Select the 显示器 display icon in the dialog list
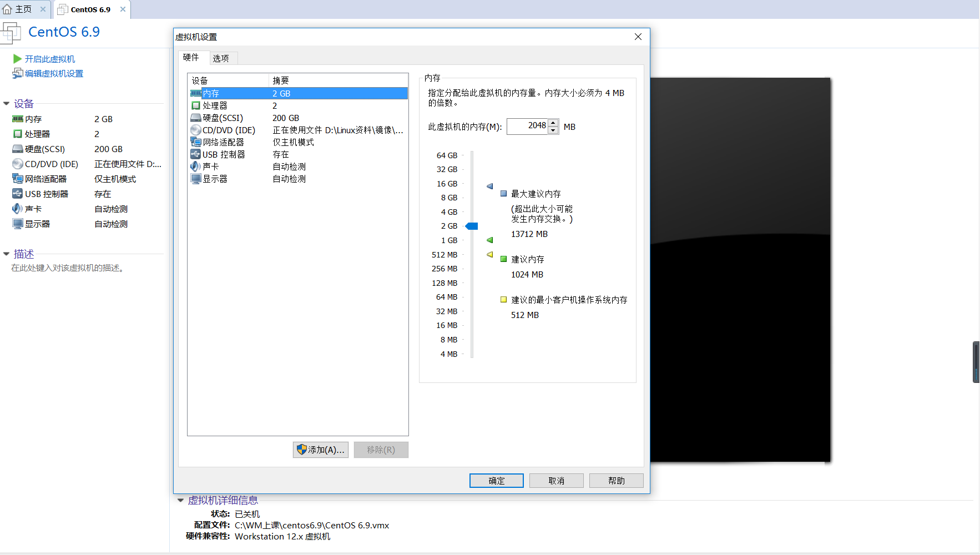This screenshot has height=555, width=980. click(x=195, y=179)
